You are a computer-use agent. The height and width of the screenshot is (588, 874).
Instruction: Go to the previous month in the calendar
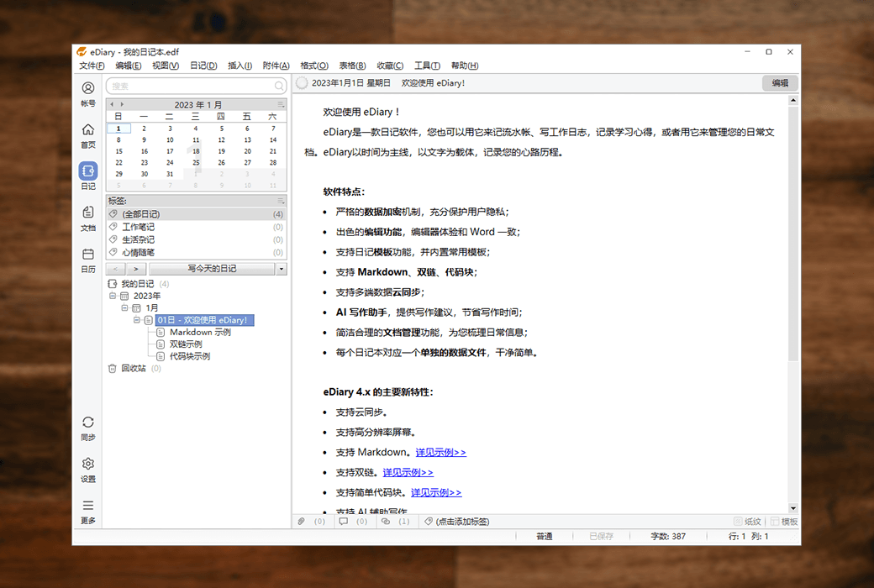pyautogui.click(x=112, y=104)
